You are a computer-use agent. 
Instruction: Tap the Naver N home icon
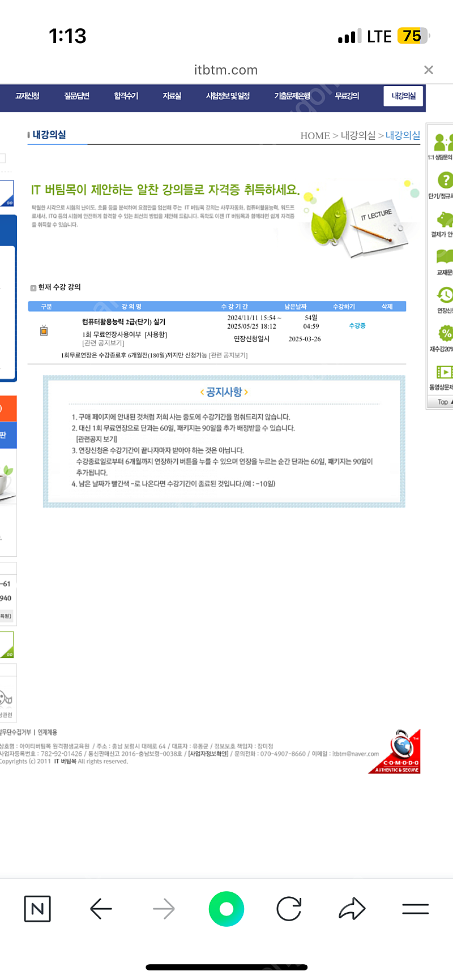pos(37,909)
